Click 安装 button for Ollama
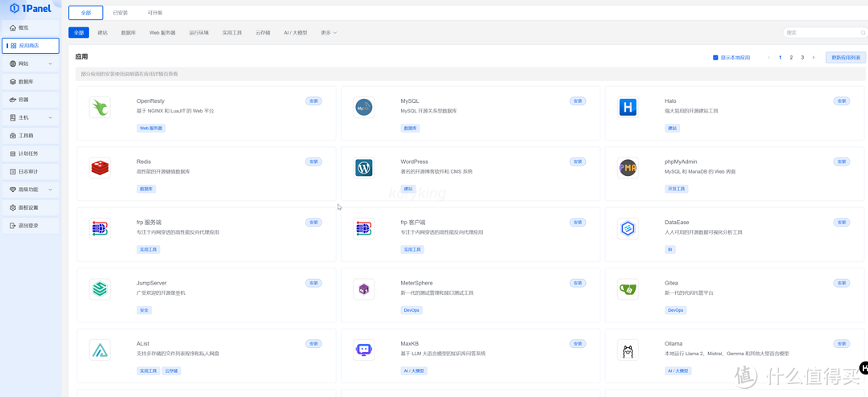The image size is (868, 397). 842,343
